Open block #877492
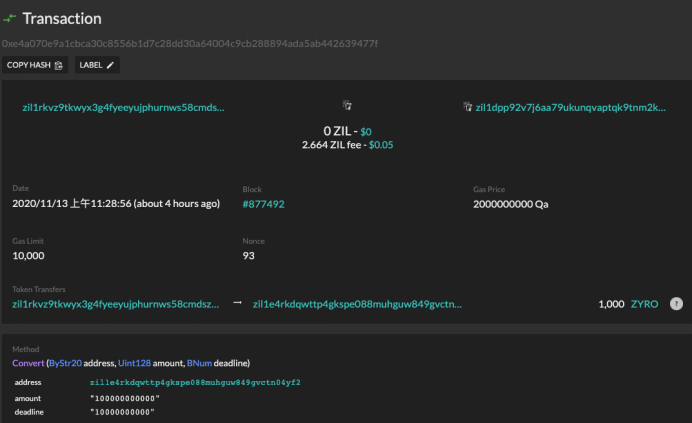692x423 pixels. [263, 204]
